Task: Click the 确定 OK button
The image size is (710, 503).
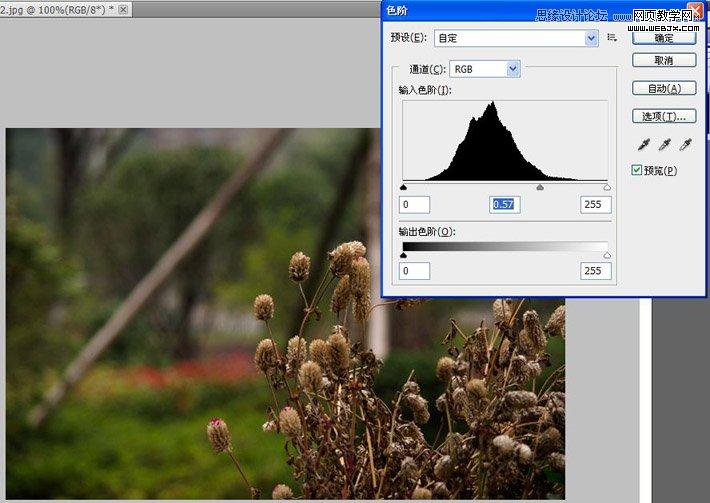Action: [x=664, y=38]
